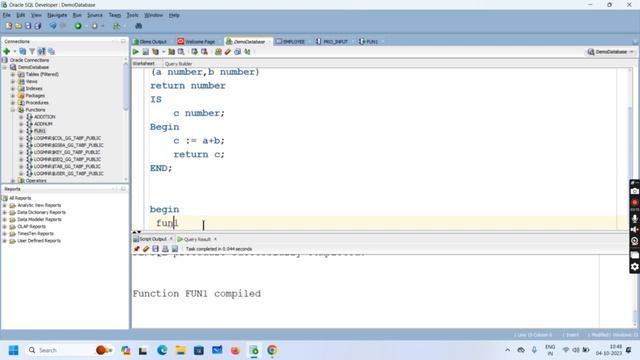Expand the ADDITION function node
This screenshot has width=640, height=360.
click(21, 117)
